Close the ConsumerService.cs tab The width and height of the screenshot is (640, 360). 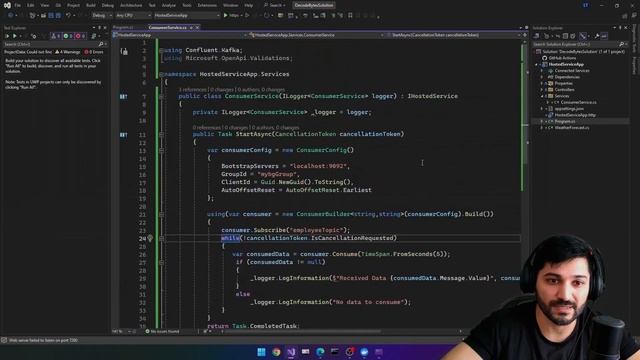click(x=197, y=27)
